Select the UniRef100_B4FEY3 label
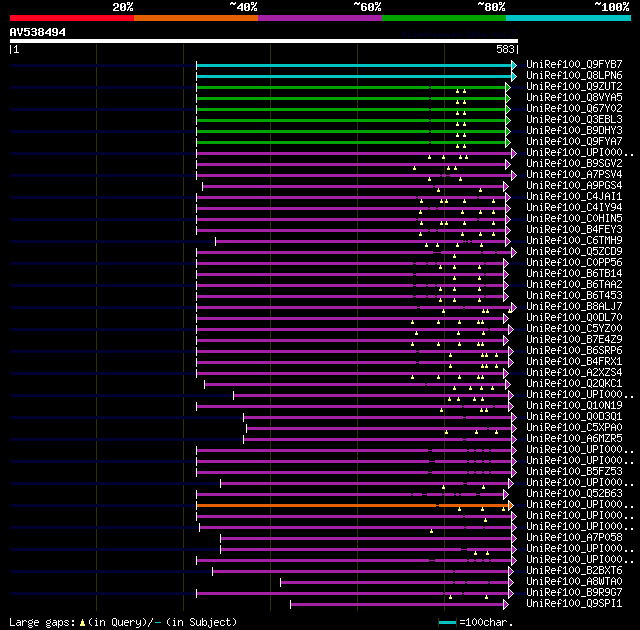This screenshot has height=630, width=640. click(x=574, y=230)
